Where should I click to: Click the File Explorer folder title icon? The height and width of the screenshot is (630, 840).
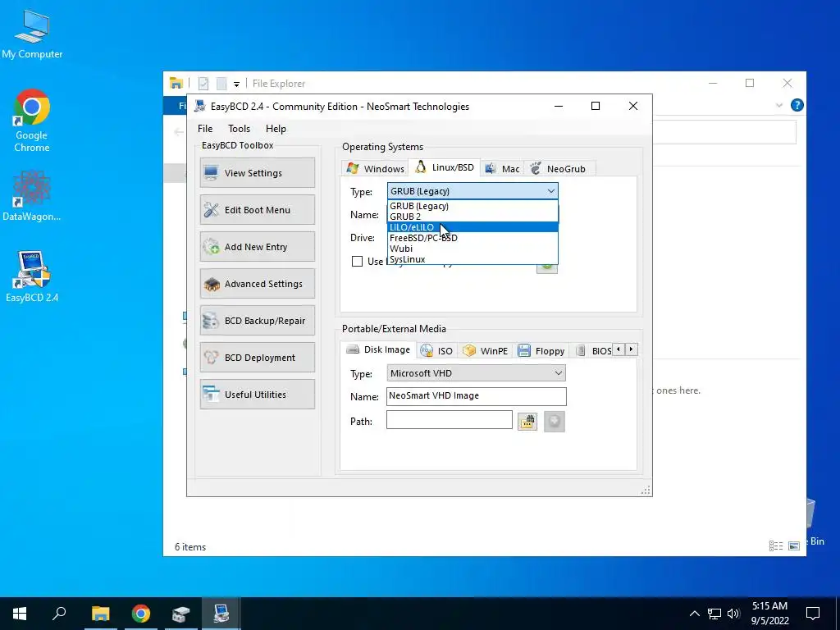(176, 83)
